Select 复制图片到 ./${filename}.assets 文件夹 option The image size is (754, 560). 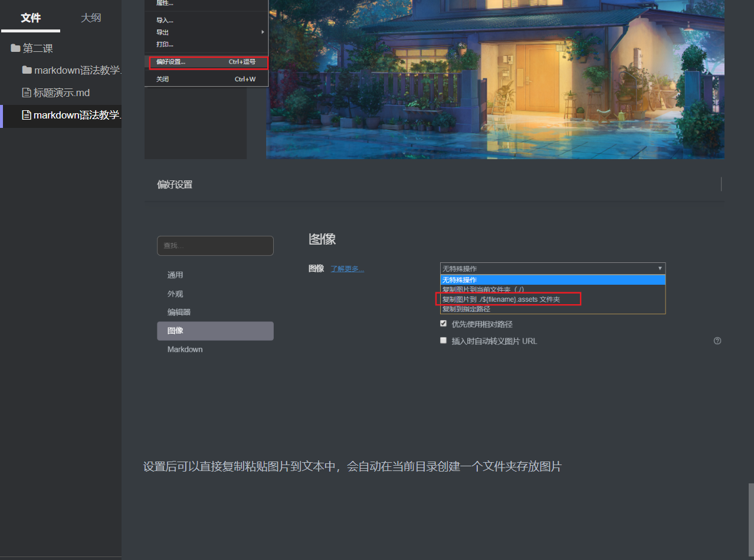click(x=501, y=299)
